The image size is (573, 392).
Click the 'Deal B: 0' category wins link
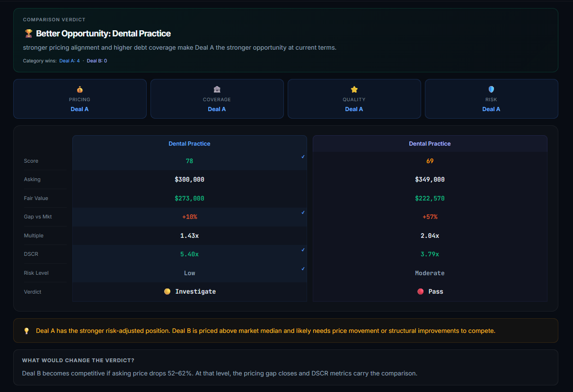click(x=97, y=61)
